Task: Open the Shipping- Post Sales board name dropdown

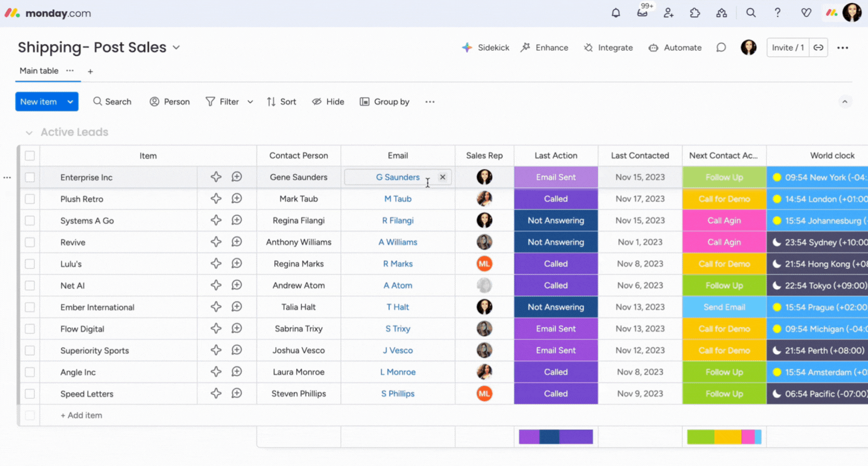Action: [176, 48]
